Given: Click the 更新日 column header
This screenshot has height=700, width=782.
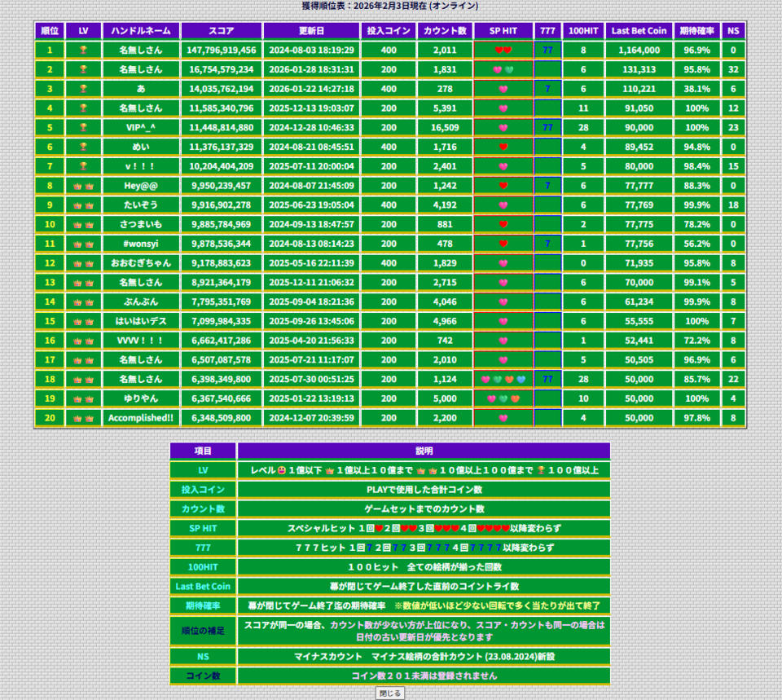Looking at the screenshot, I should [311, 31].
